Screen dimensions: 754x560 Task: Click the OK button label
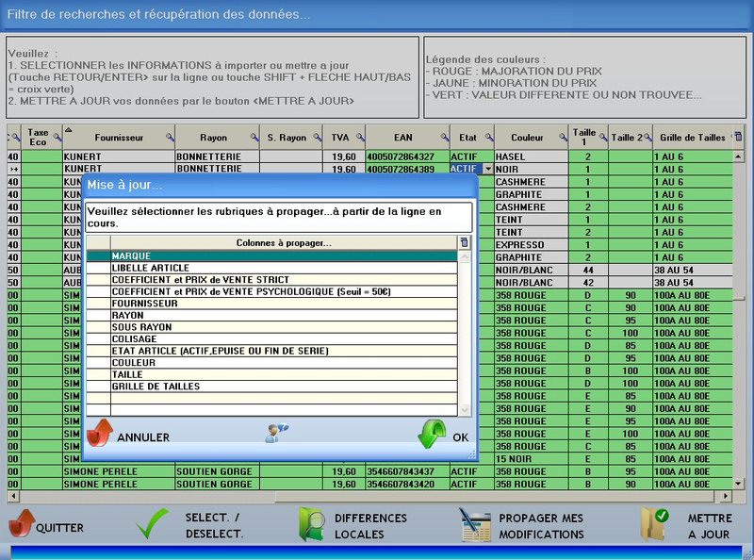pos(460,437)
